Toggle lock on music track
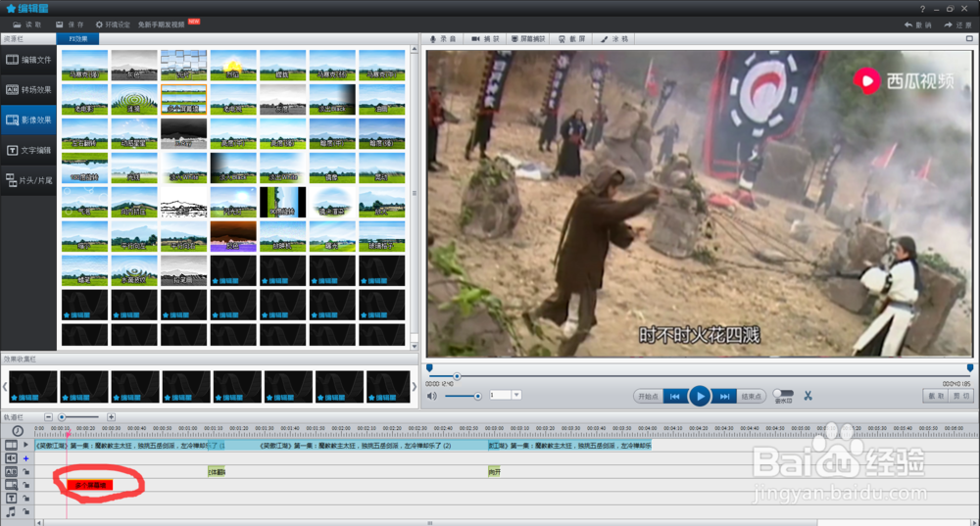980x526 pixels. pyautogui.click(x=26, y=511)
